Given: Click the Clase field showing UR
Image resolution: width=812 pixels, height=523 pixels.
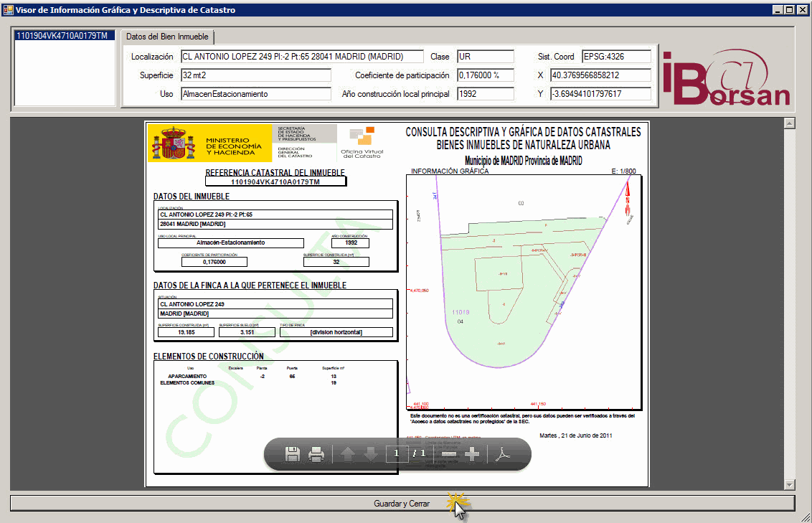Looking at the screenshot, I should click(485, 57).
